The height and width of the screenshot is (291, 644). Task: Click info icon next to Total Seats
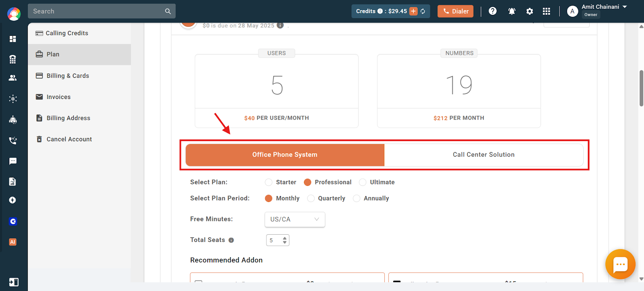231,240
